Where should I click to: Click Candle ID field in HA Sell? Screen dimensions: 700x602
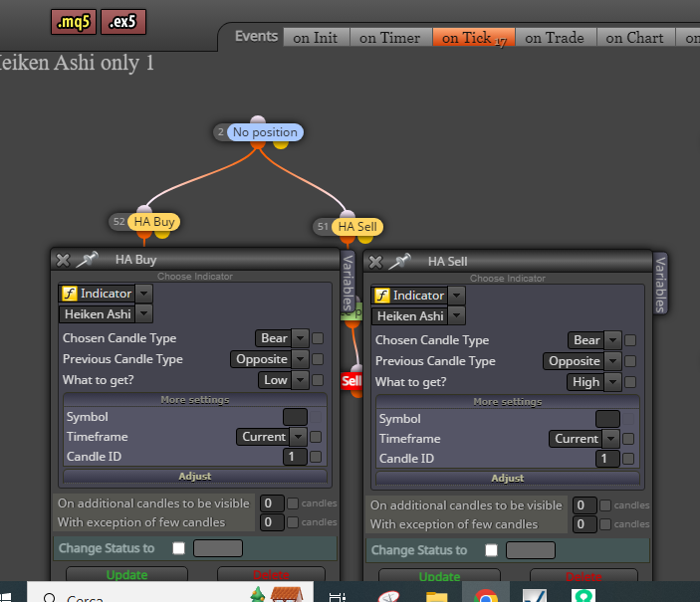tap(607, 459)
